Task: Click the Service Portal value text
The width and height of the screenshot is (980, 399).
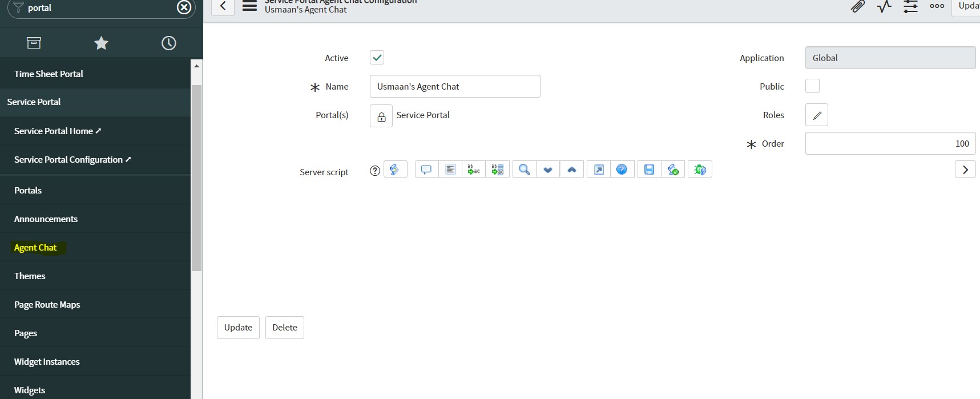Action: tap(423, 115)
